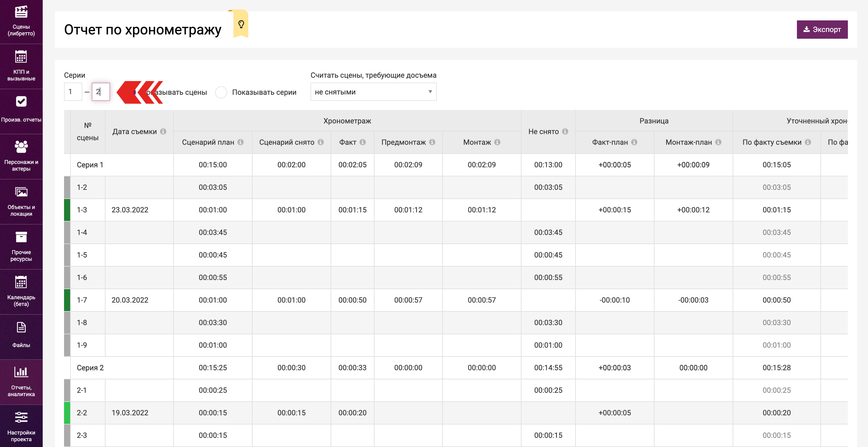Open КПП и вызывные calendar icon
Screen dimensions: 868x447
[21, 57]
